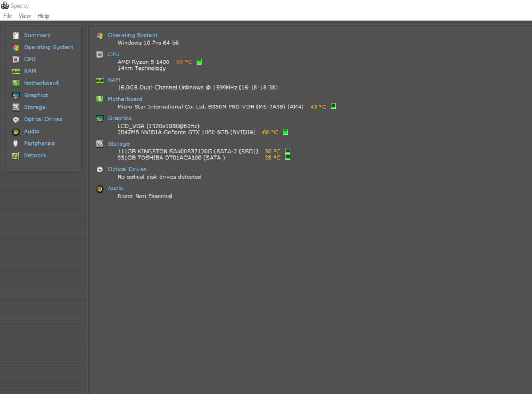Show Audio details from sidebar
Image resolution: width=532 pixels, height=394 pixels.
(32, 131)
